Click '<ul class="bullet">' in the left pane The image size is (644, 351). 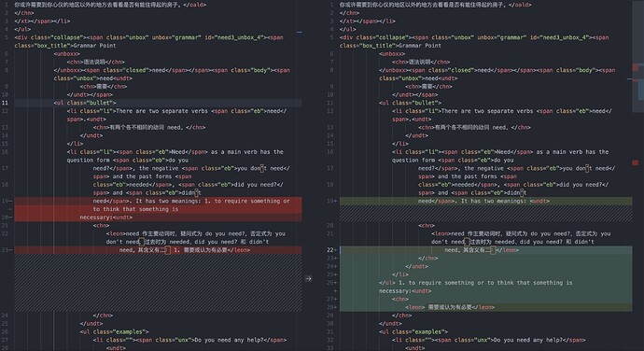tap(85, 103)
